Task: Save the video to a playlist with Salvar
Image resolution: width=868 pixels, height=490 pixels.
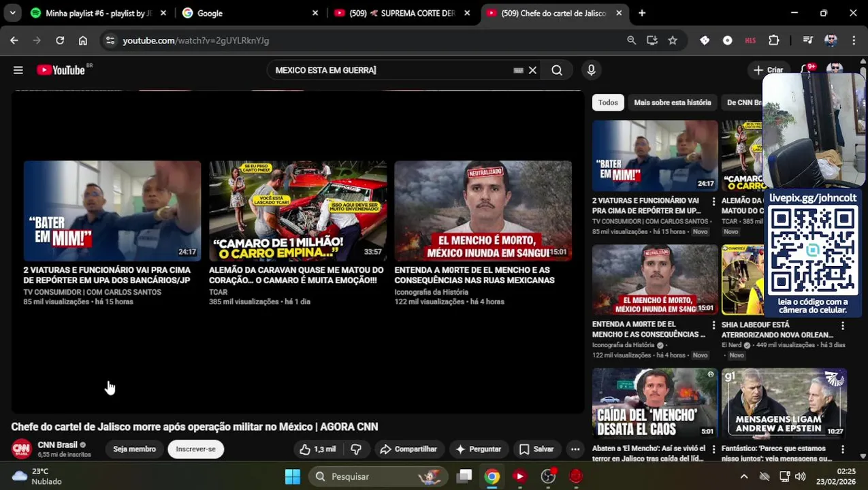Action: pyautogui.click(x=536, y=449)
